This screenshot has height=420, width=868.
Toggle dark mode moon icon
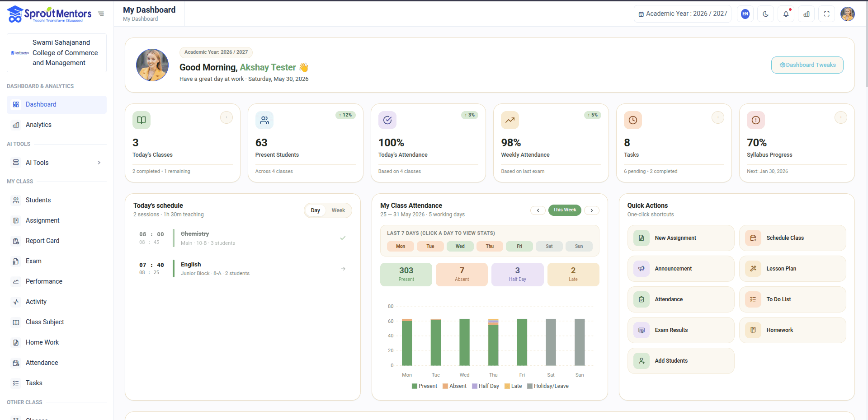point(765,14)
